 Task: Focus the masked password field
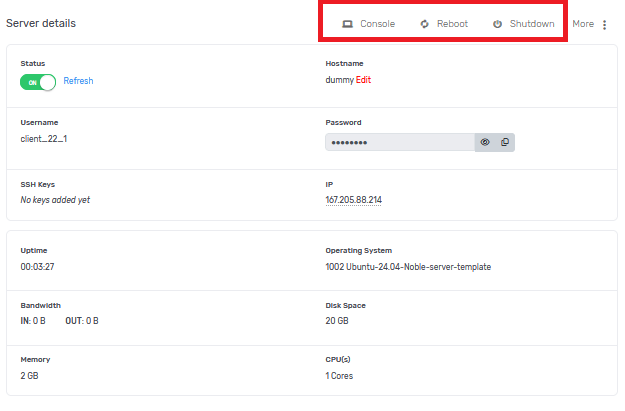(398, 142)
